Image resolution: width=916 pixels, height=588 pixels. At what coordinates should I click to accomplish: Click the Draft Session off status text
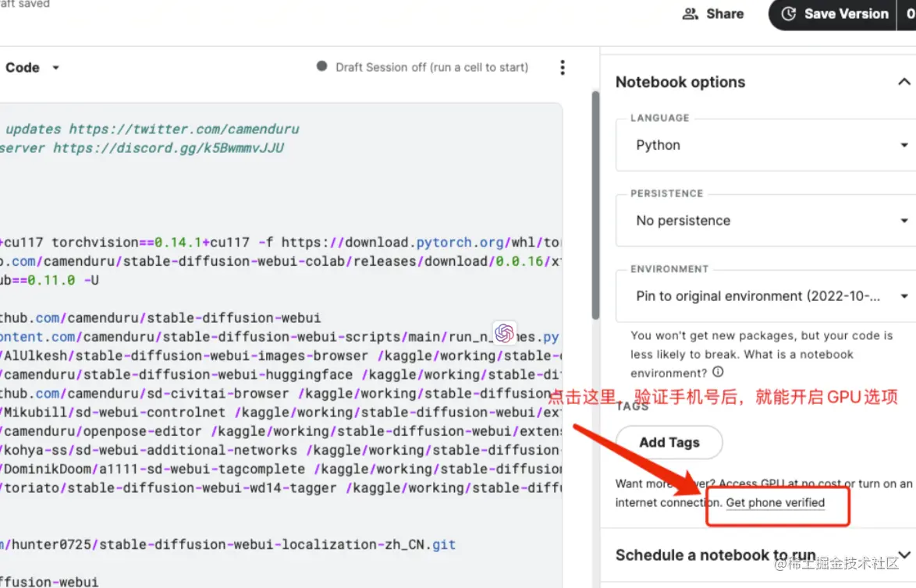(431, 67)
